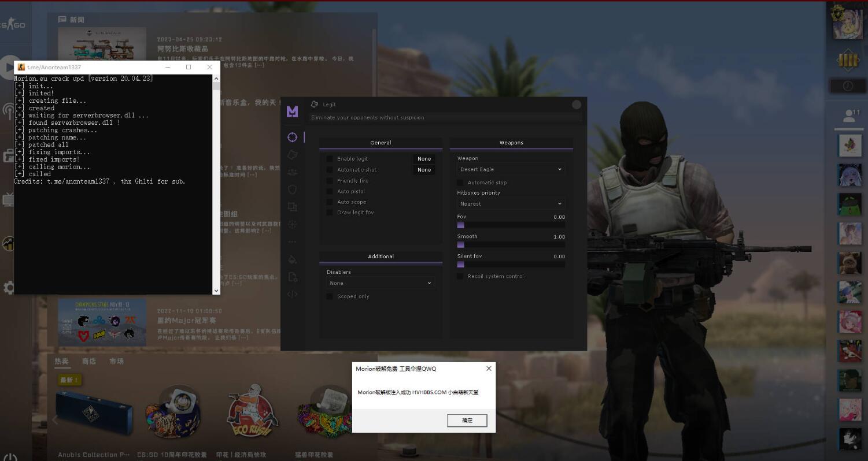Click the console window title icon

coord(21,67)
